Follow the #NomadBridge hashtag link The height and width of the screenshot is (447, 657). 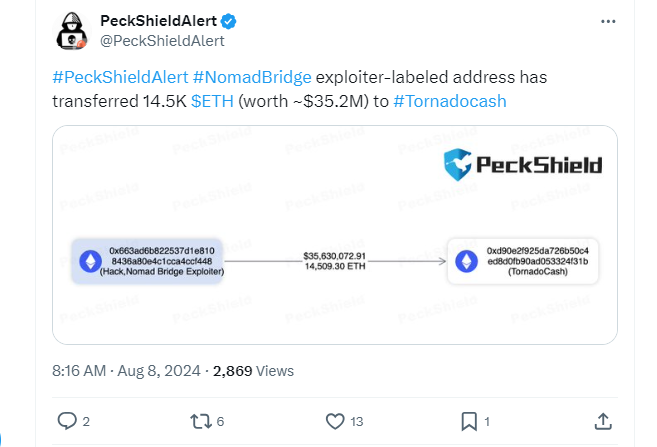click(x=249, y=77)
